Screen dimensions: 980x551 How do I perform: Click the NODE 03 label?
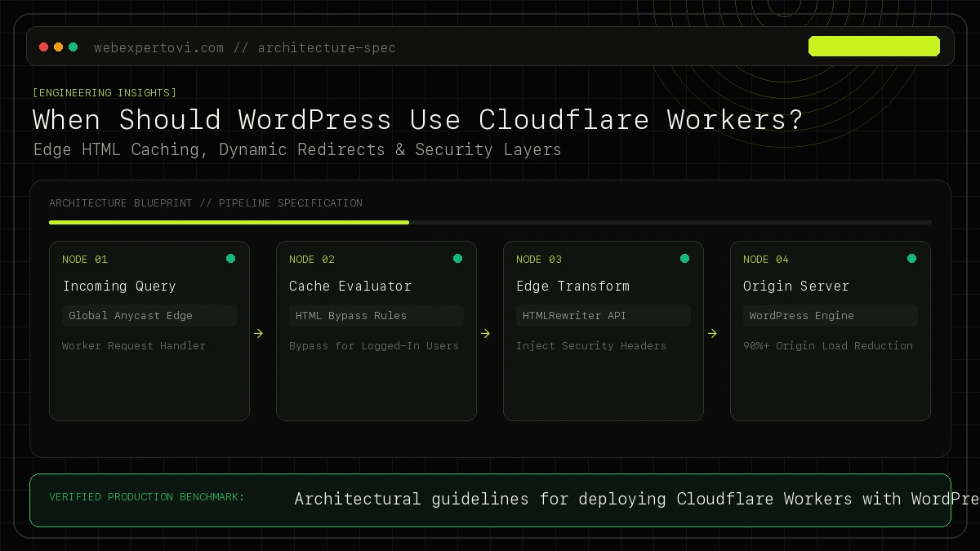coord(539,259)
